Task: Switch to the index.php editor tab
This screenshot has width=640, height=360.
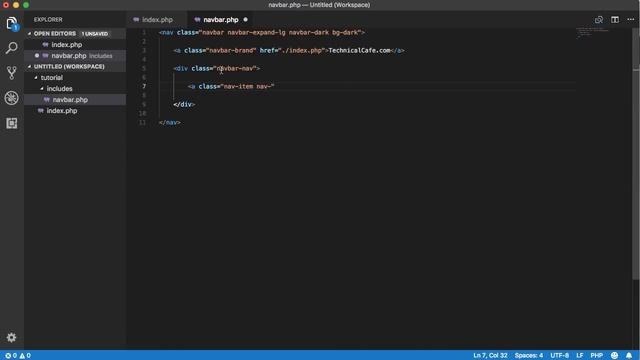Action: (157, 20)
